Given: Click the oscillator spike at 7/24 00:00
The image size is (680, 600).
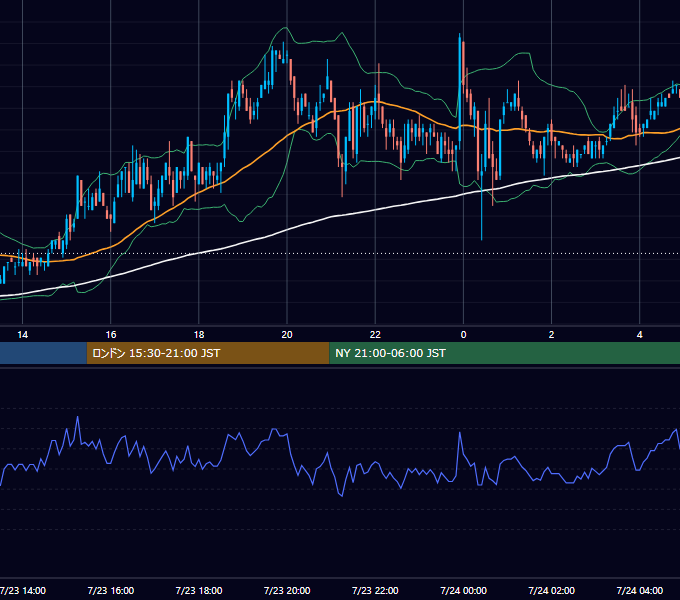Looking at the screenshot, I should (x=460, y=433).
